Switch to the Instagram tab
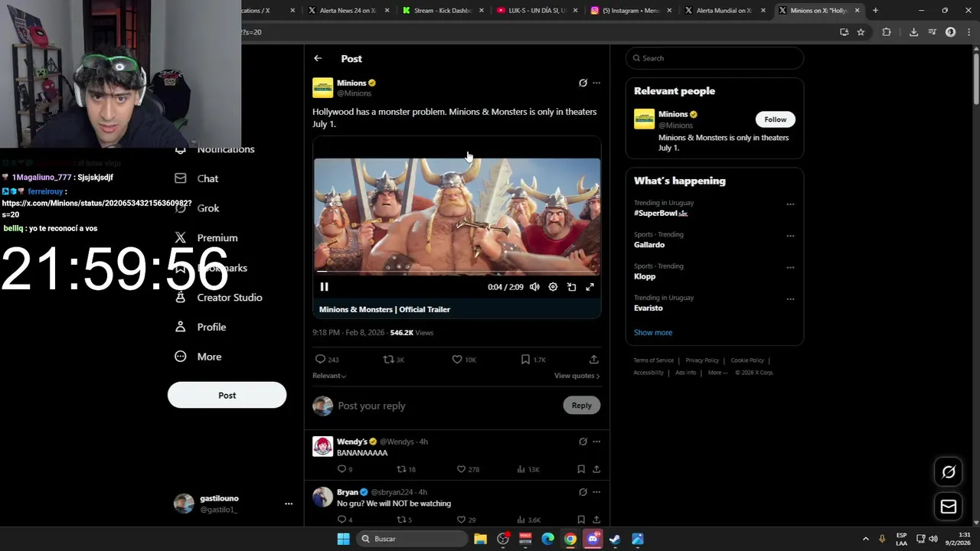980x551 pixels. [631, 11]
